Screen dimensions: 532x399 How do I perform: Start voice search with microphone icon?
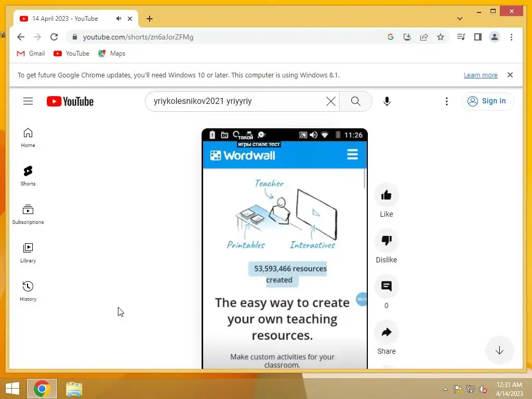click(x=387, y=101)
